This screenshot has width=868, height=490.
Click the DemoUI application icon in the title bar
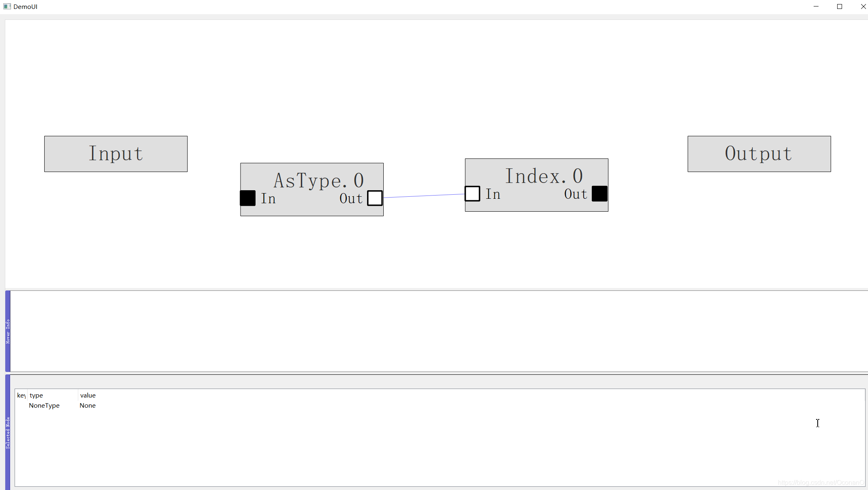(x=7, y=6)
